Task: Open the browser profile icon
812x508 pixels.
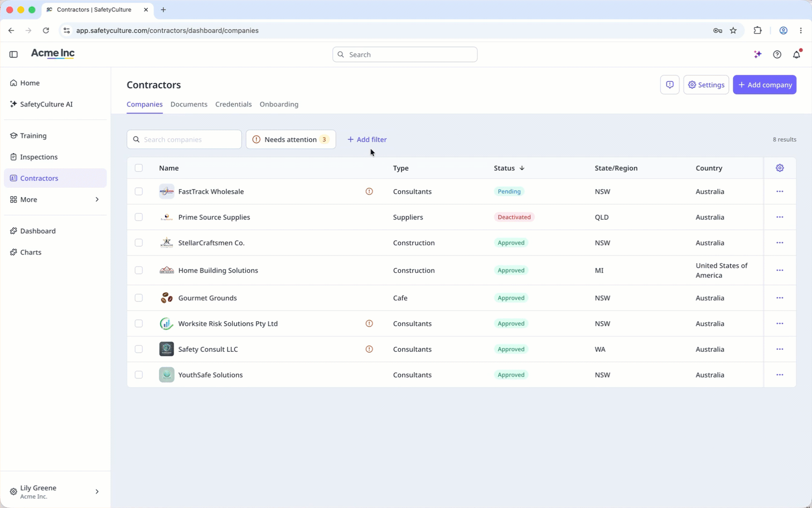Action: tap(783, 30)
